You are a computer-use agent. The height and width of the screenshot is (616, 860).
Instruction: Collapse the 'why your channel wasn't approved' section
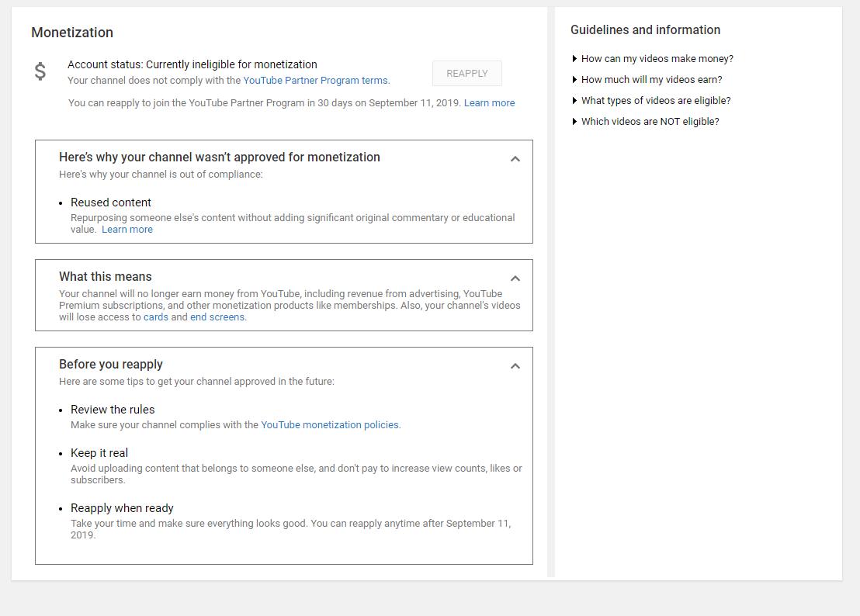[515, 159]
